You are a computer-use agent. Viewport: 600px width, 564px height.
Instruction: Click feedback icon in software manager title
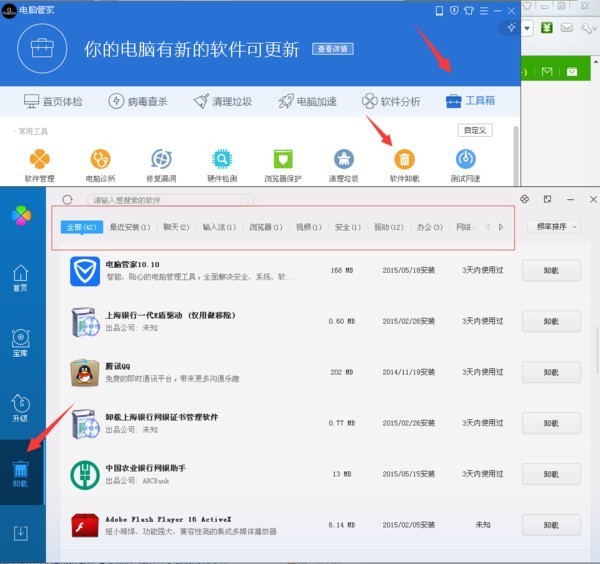click(525, 199)
